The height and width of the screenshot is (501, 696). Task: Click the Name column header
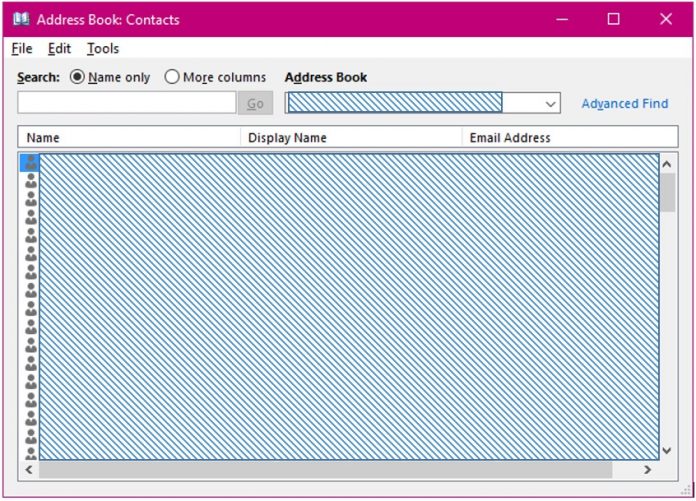(129, 138)
